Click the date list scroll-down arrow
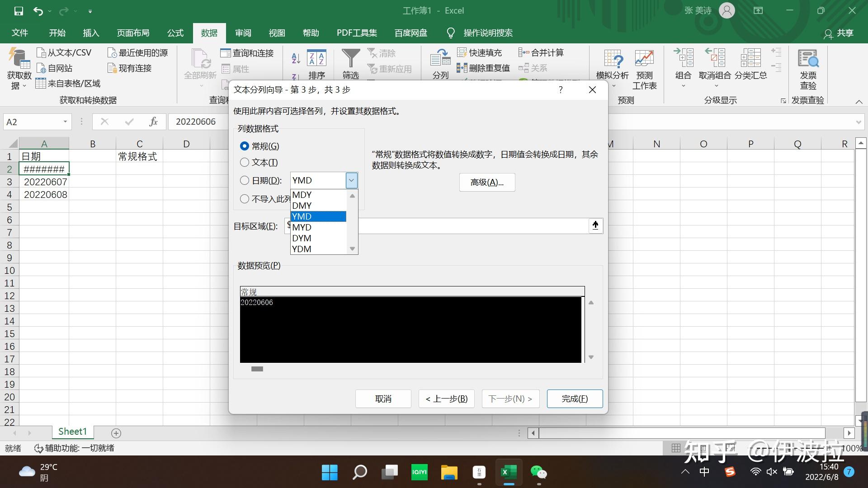 pos(352,249)
